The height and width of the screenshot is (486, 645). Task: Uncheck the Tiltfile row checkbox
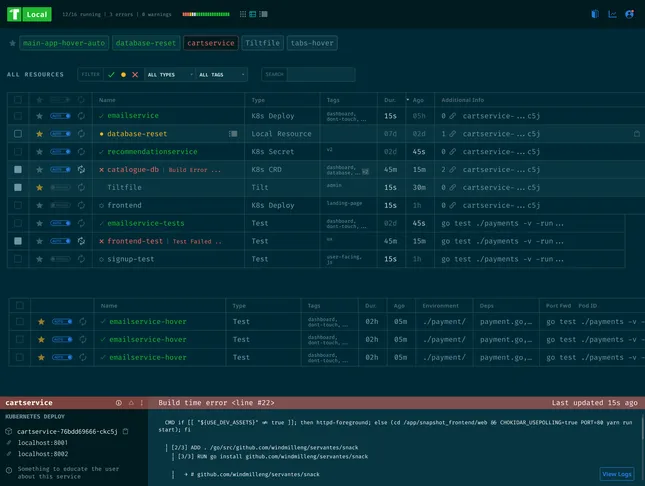pos(18,188)
